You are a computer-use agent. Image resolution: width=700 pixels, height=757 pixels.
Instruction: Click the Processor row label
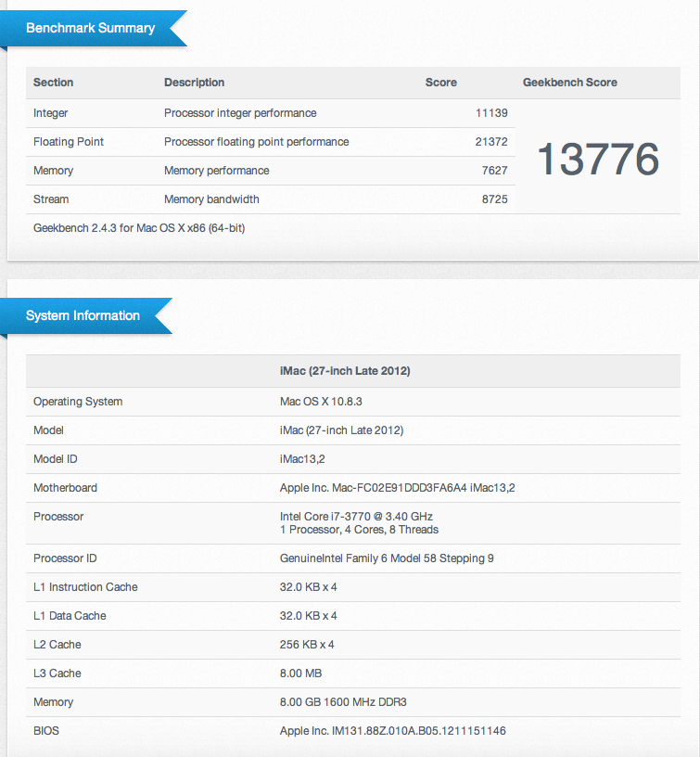pos(58,517)
